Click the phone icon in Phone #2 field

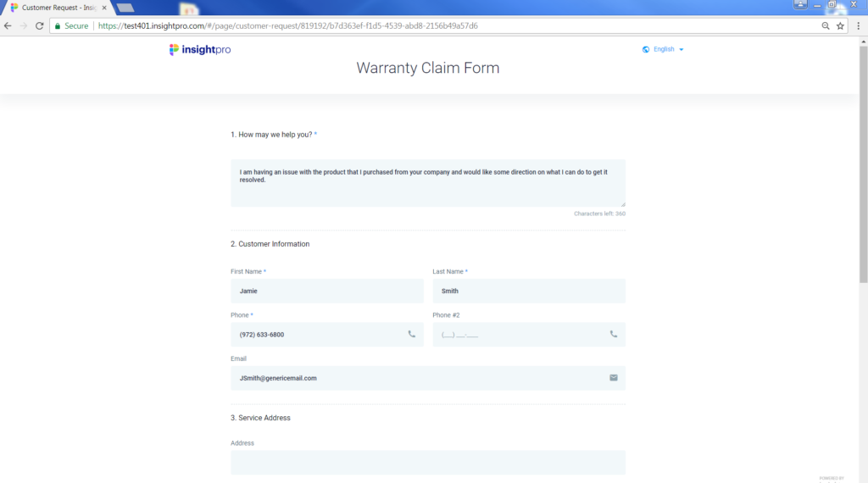click(614, 334)
